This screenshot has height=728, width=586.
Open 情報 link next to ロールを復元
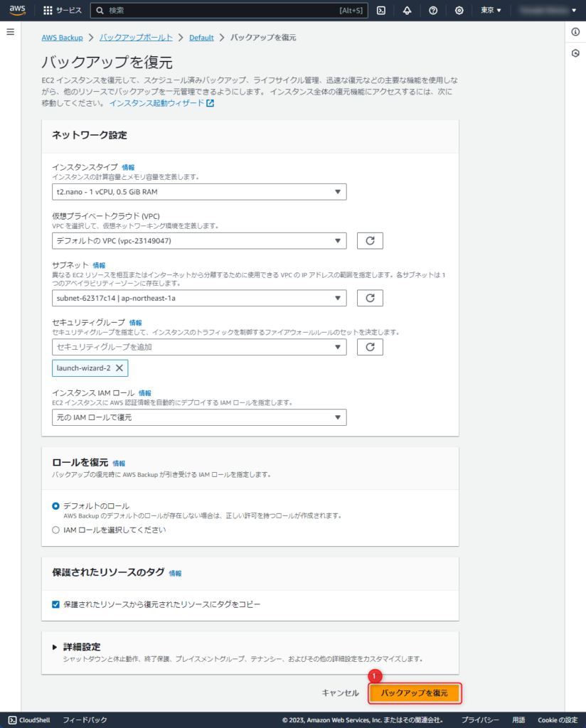click(x=119, y=464)
